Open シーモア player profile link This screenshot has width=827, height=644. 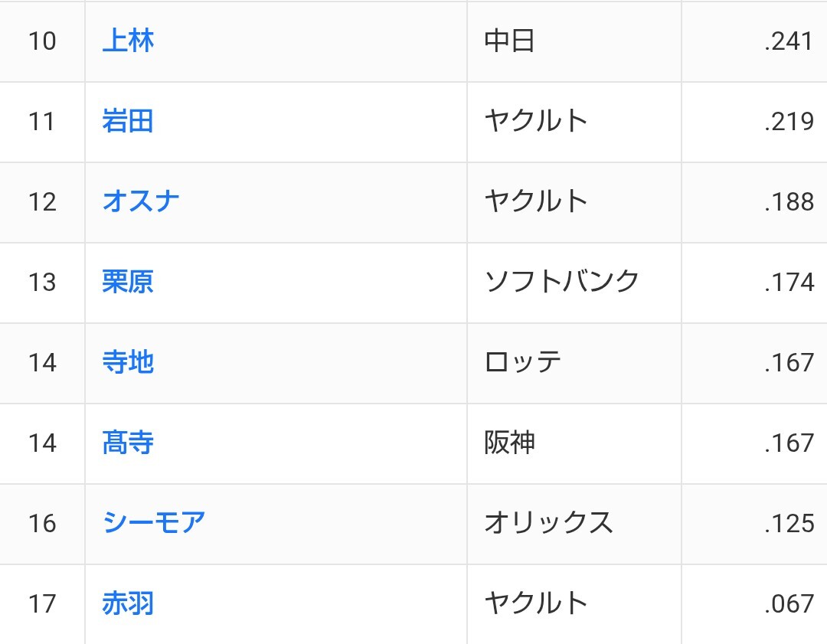[154, 524]
